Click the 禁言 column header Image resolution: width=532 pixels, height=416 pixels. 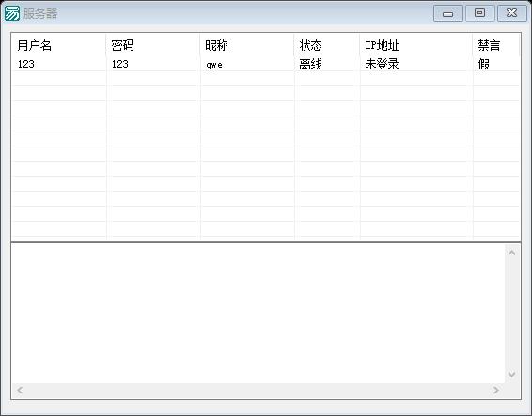(x=496, y=45)
